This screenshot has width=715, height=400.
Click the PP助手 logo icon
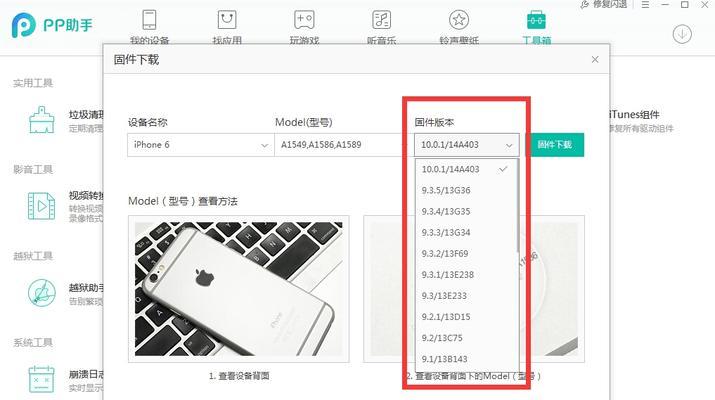(23, 25)
